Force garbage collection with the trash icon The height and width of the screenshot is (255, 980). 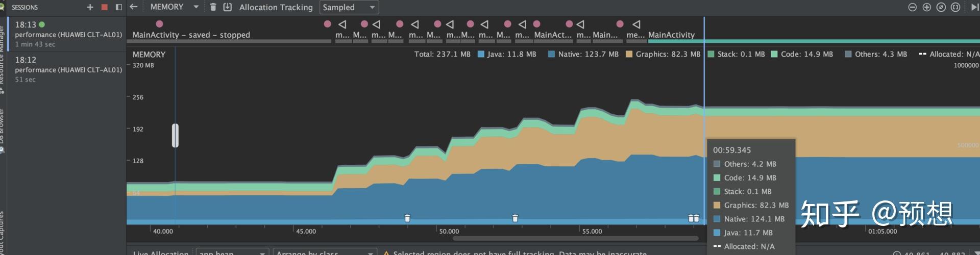[x=213, y=7]
